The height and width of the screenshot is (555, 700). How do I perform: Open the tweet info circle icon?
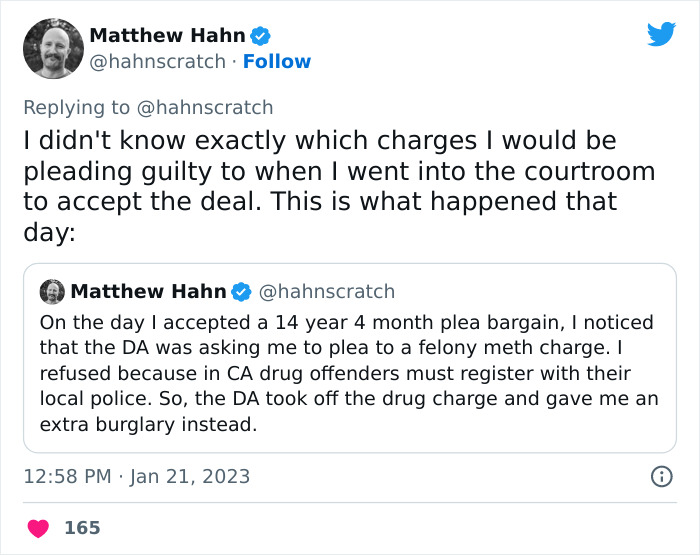tap(661, 476)
